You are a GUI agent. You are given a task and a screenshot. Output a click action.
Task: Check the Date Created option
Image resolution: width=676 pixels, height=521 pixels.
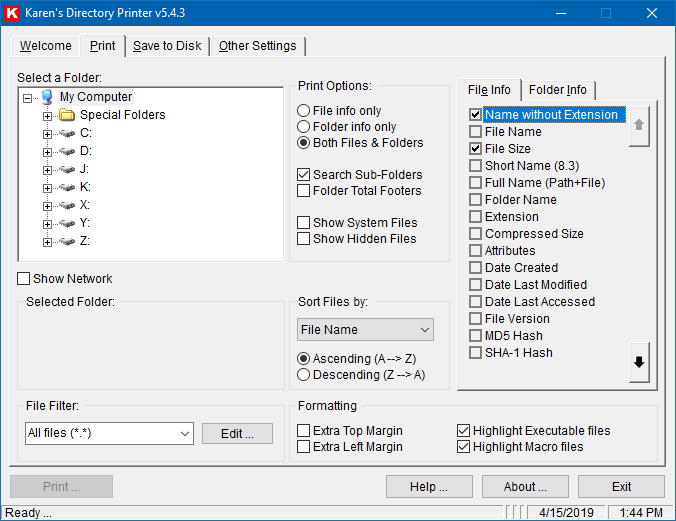(475, 268)
